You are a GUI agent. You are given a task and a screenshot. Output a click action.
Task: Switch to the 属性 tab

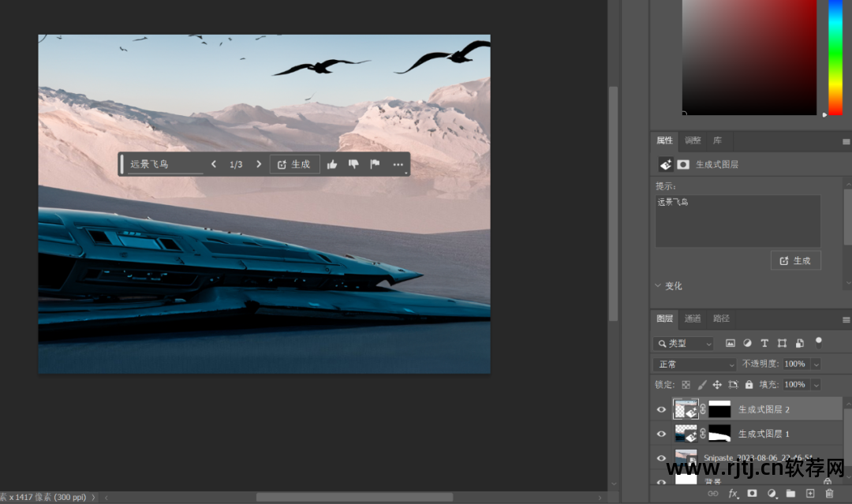[x=664, y=140]
